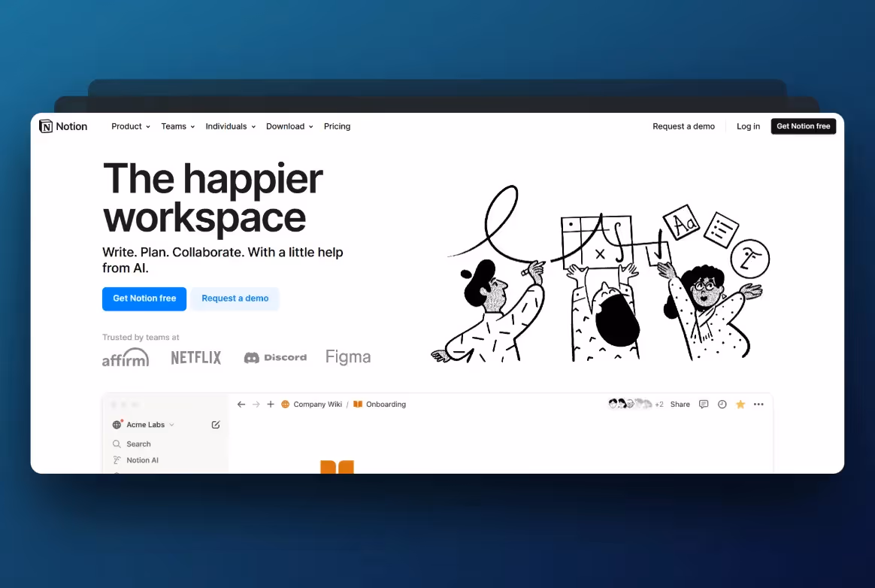Open the Product dropdown menu

tap(131, 126)
